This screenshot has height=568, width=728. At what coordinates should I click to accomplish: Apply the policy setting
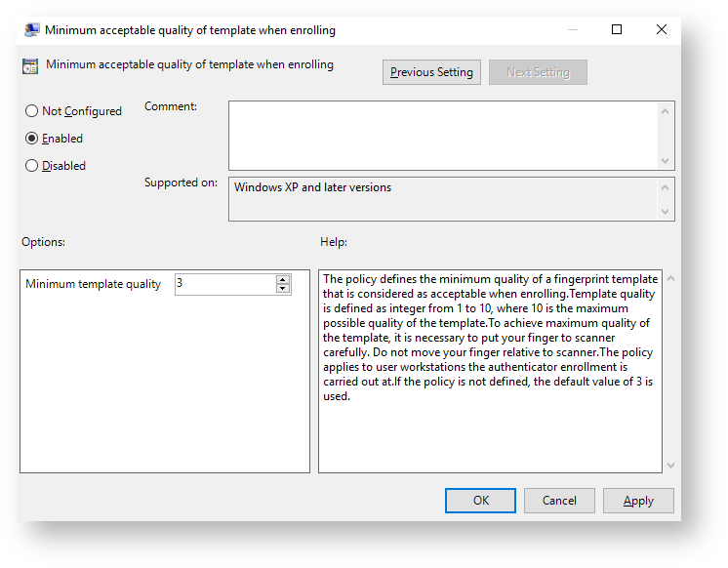(638, 501)
